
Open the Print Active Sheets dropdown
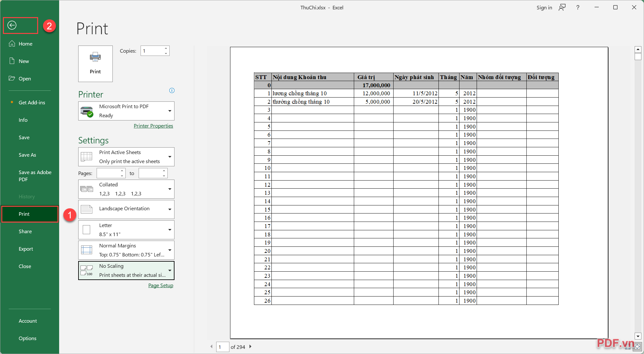126,157
